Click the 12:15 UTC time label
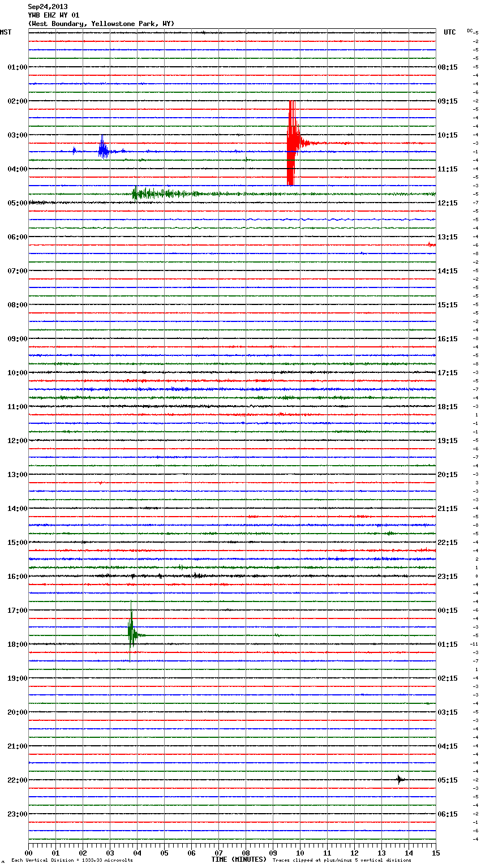Image resolution: width=481 pixels, height=868 pixels. coord(448,203)
